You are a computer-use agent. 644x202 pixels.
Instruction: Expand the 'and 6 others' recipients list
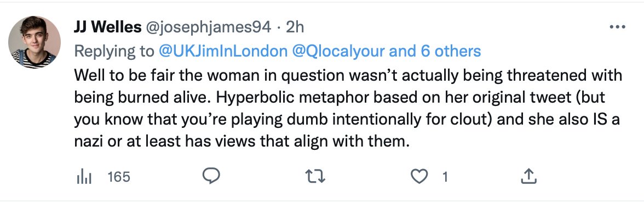(435, 51)
